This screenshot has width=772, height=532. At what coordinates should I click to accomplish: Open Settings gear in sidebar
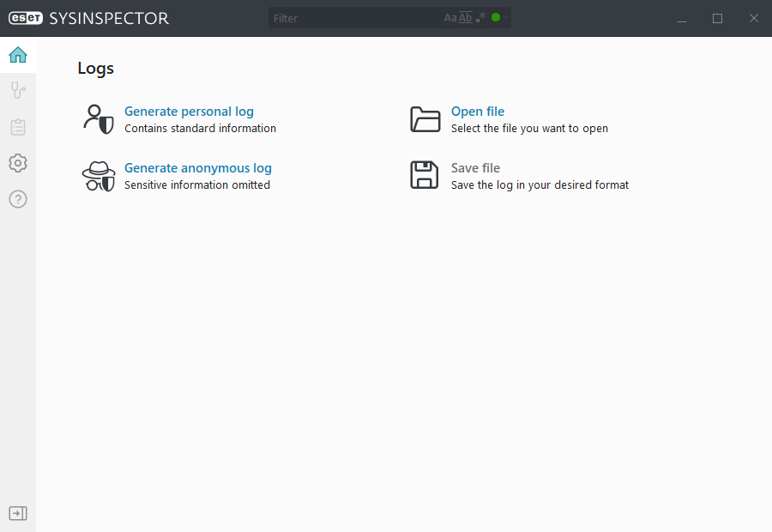(x=18, y=163)
